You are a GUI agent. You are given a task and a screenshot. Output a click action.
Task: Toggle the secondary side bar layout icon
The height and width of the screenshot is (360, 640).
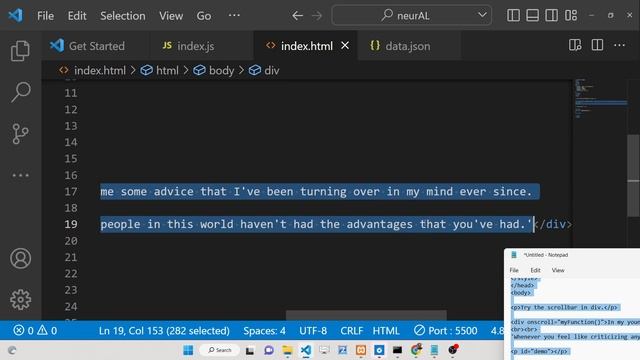coord(551,16)
